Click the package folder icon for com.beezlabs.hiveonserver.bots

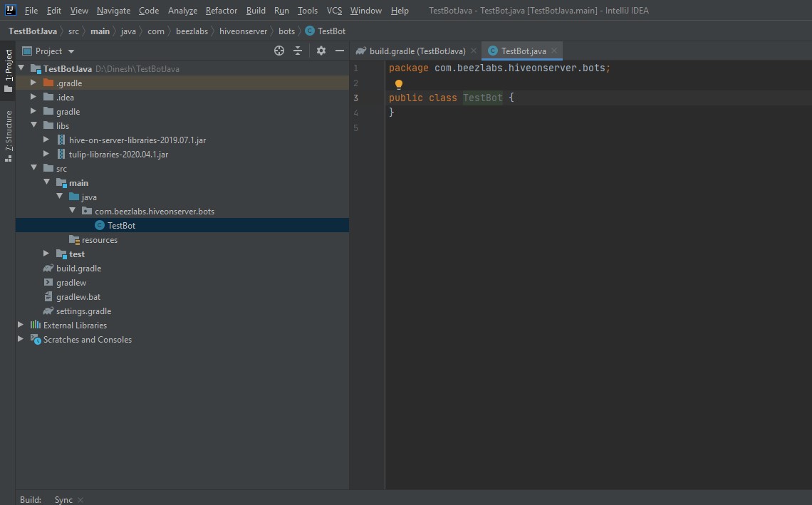pyautogui.click(x=87, y=211)
